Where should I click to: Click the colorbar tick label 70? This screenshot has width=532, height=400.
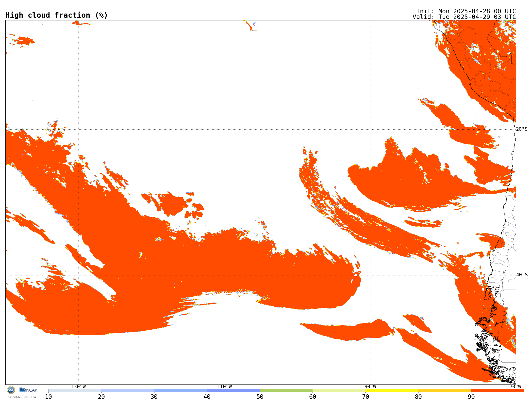pos(366,397)
